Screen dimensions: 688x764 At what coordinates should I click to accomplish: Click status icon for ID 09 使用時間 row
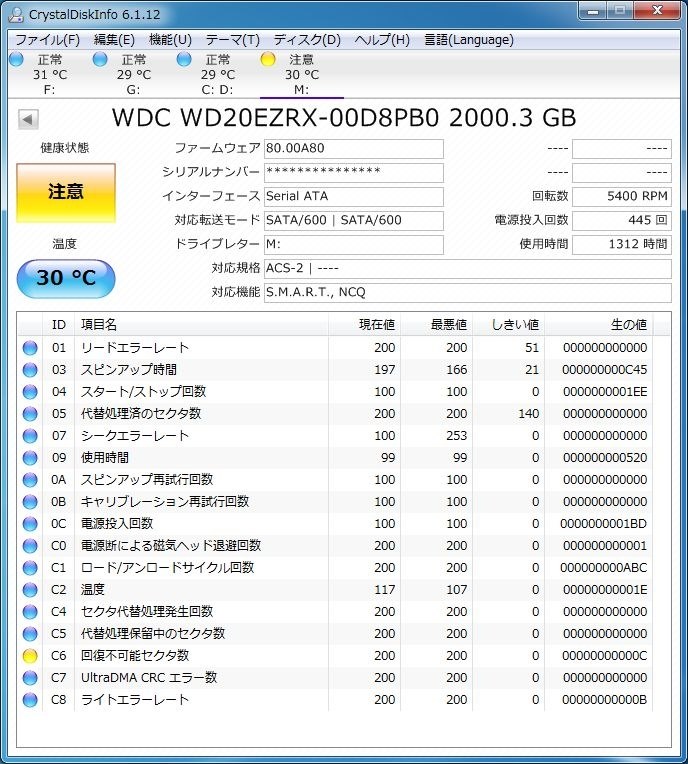[x=30, y=458]
